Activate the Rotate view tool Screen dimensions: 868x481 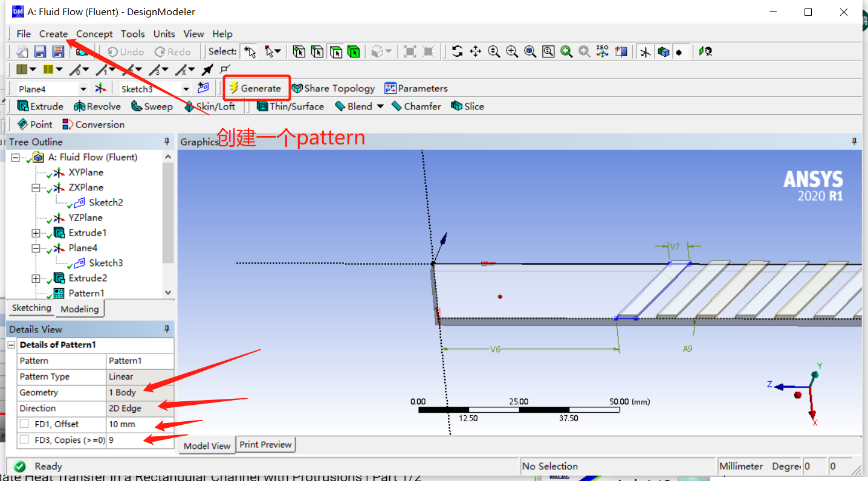point(458,52)
